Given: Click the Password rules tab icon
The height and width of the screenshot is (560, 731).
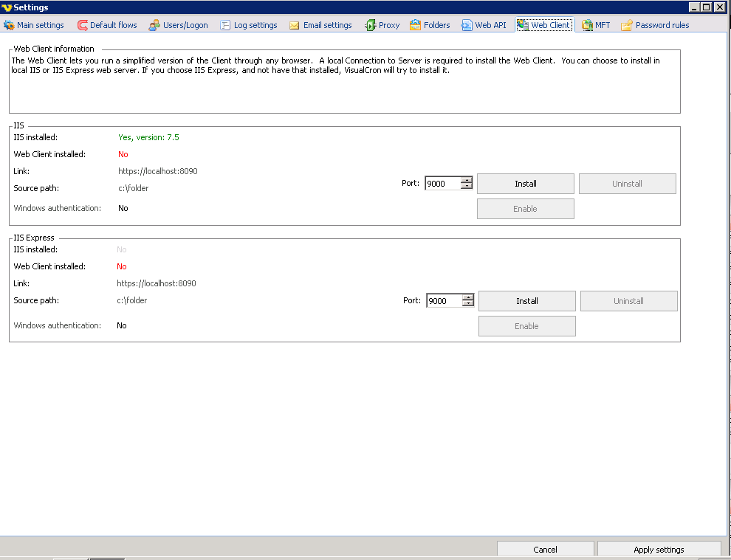Looking at the screenshot, I should coord(627,25).
